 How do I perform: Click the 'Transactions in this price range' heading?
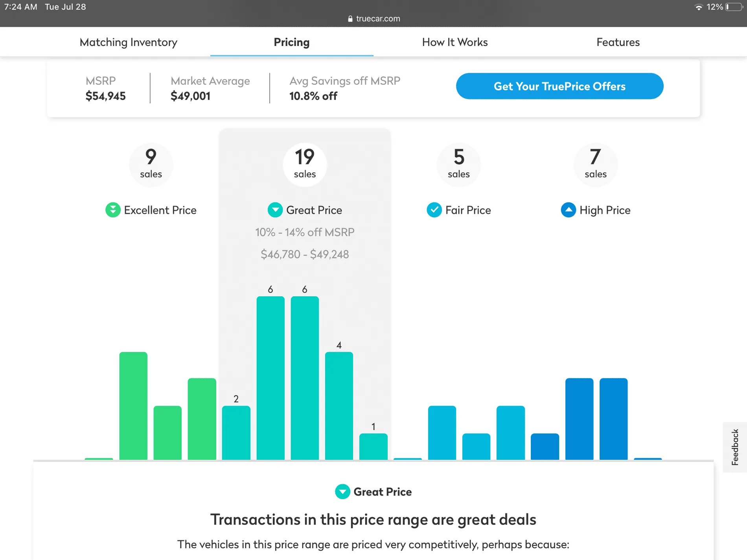click(373, 520)
